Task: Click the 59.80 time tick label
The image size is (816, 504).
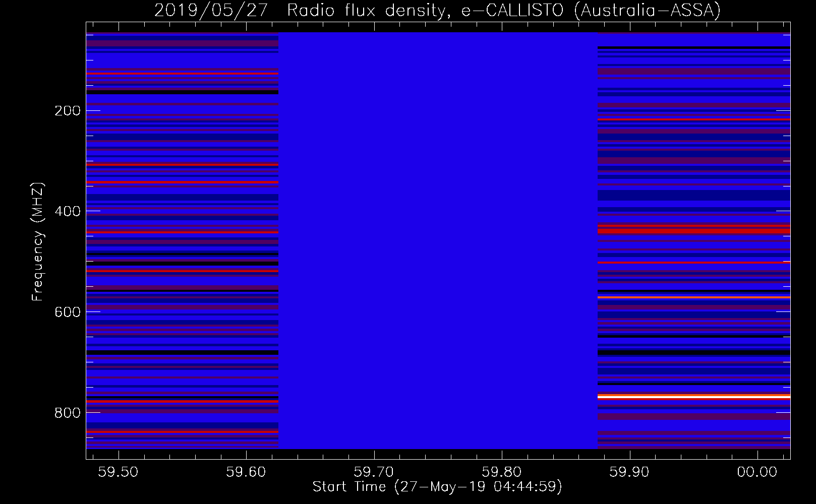Action: 502,472
